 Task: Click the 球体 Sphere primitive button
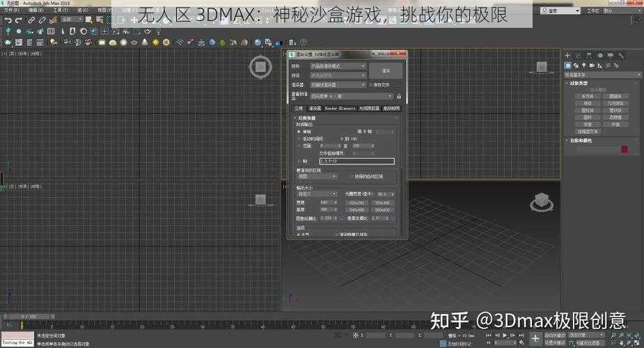(x=587, y=104)
